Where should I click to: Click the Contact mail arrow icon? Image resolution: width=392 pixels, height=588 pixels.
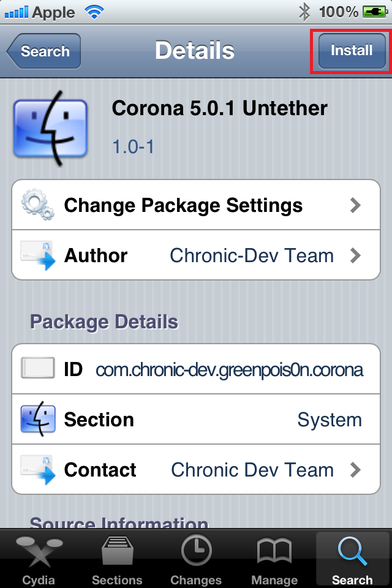[38, 470]
